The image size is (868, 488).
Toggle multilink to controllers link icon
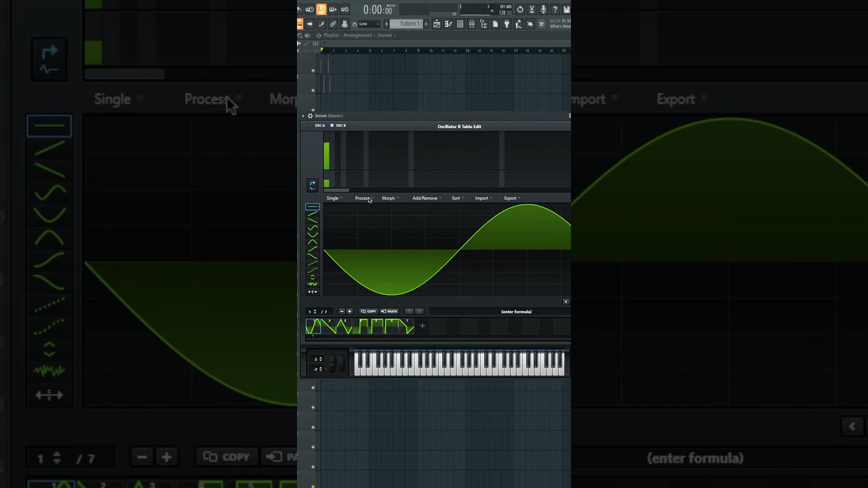[333, 24]
